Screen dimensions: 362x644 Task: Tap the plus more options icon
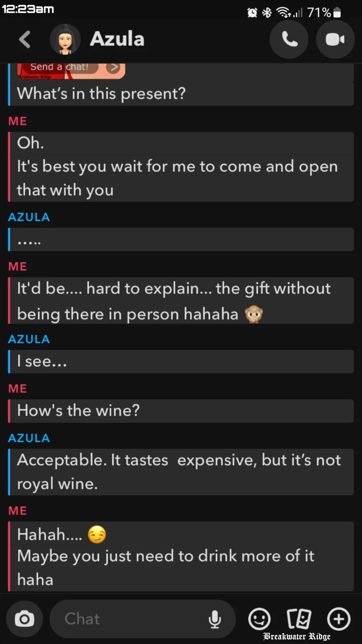(339, 619)
